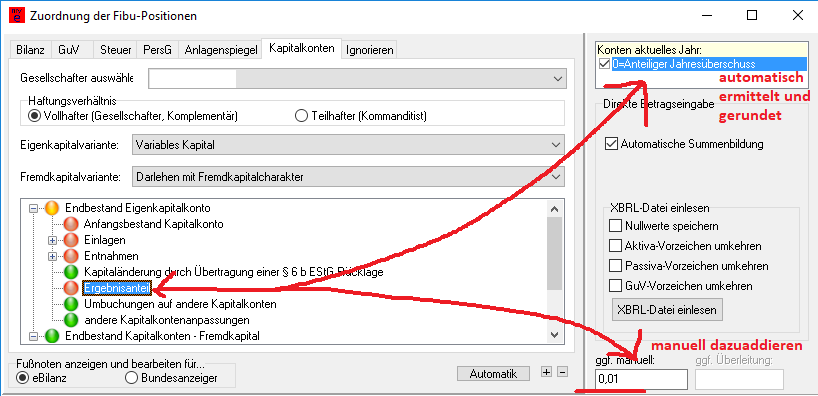Select Bundesanzeiger footnote radio button
Screen dimensions: 818x396
[132, 378]
